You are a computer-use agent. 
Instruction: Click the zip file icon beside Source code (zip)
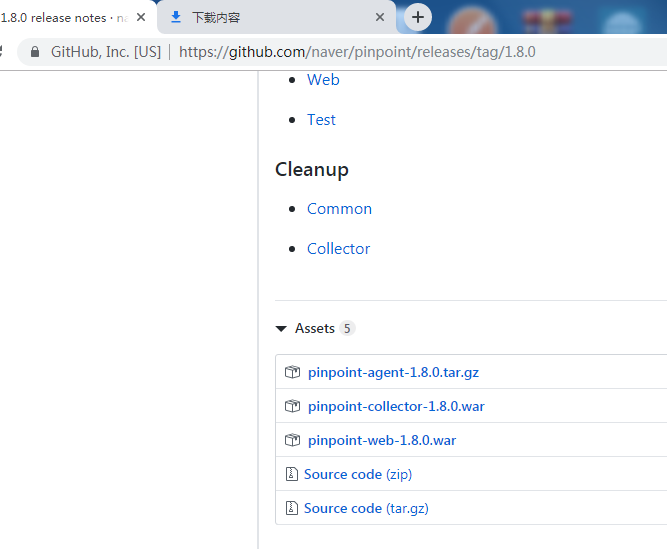(x=291, y=474)
